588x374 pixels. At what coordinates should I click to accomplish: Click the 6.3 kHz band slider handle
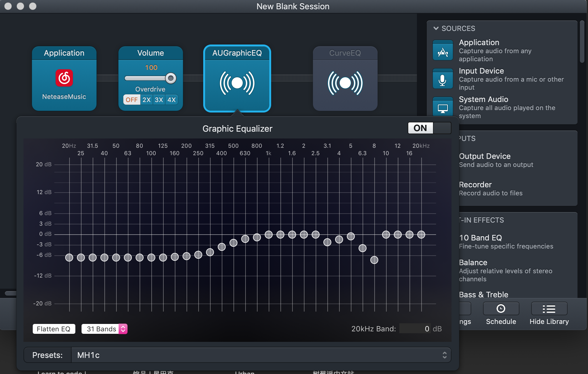pyautogui.click(x=363, y=248)
